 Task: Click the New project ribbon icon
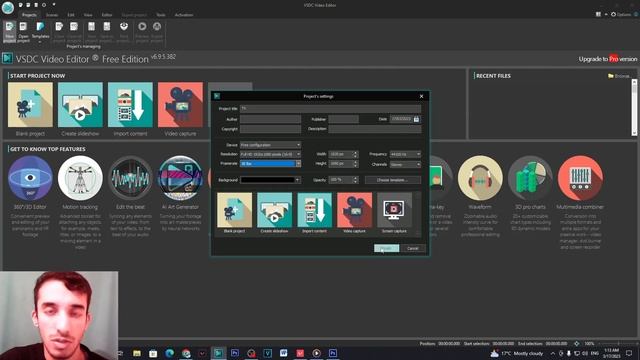click(x=9, y=31)
